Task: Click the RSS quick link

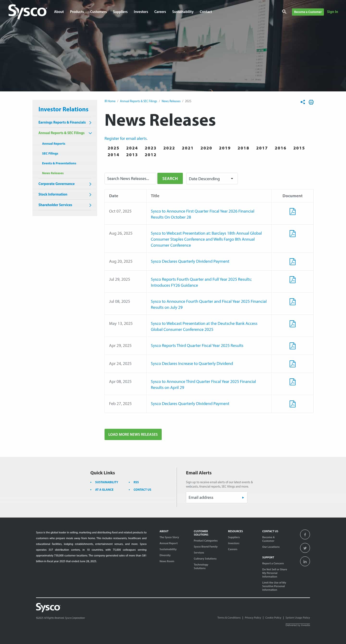Action: 136,482
